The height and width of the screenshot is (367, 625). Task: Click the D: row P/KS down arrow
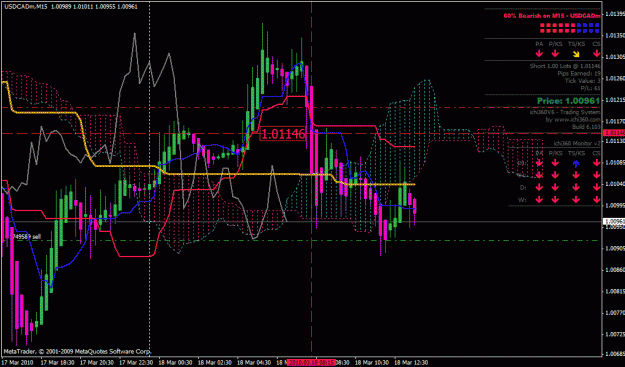coord(555,187)
